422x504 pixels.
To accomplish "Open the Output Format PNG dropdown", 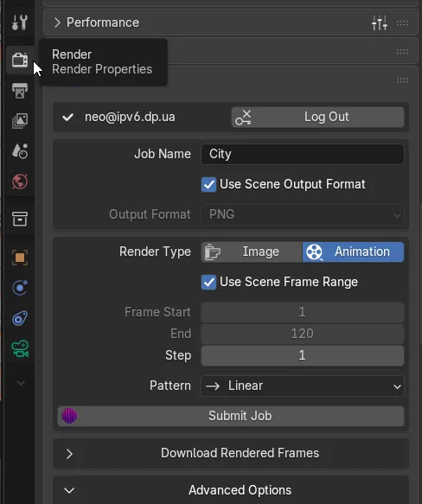I will (x=303, y=214).
